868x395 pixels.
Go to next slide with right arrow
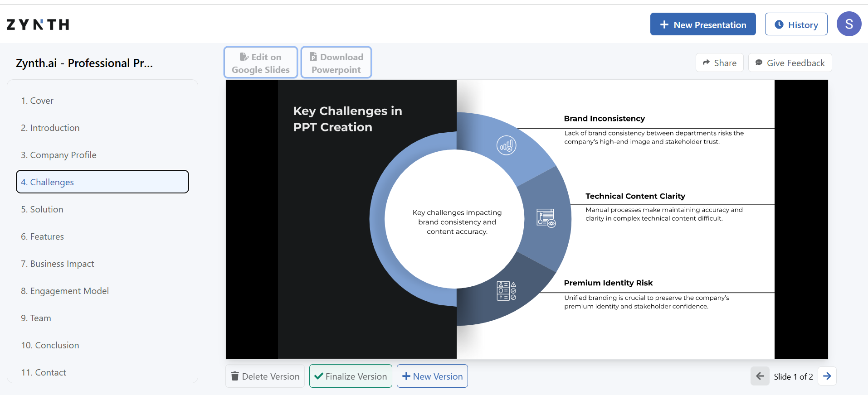click(x=827, y=376)
